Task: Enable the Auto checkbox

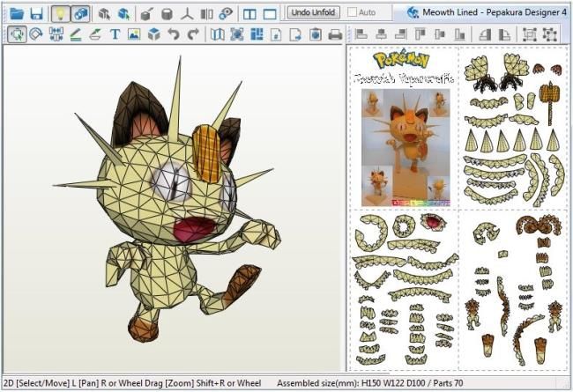Action: [x=353, y=12]
